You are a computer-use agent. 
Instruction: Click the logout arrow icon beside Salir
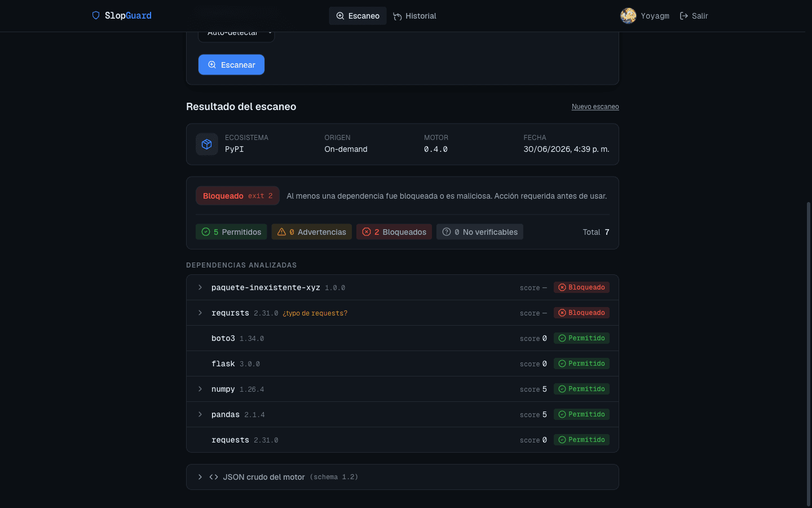coord(684,16)
